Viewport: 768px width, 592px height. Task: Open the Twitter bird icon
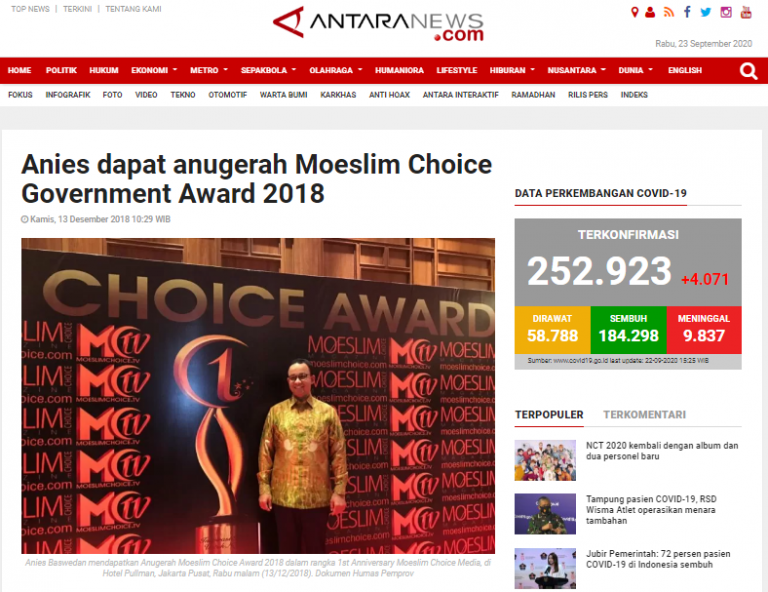tap(706, 12)
